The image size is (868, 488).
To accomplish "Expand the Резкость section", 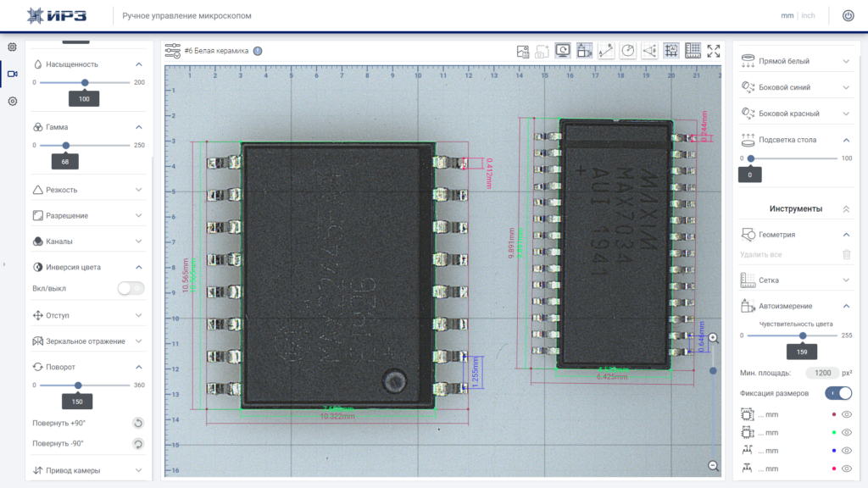I will 87,190.
